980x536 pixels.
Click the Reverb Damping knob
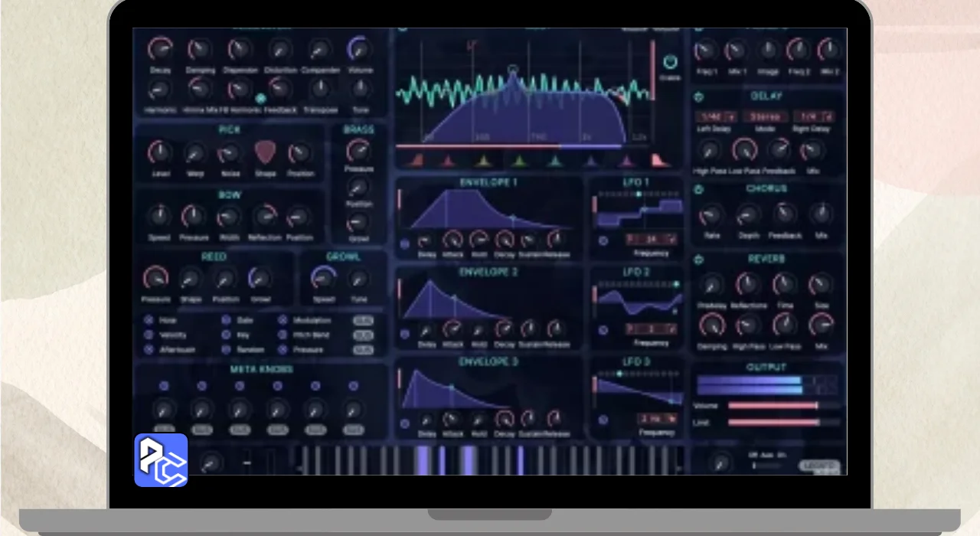pos(712,326)
